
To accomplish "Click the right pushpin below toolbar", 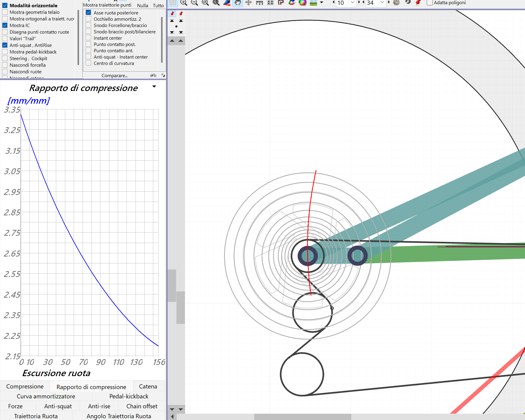I will pyautogui.click(x=181, y=14).
